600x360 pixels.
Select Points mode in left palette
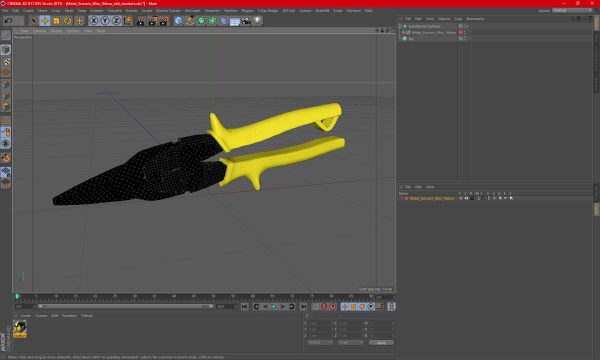[6, 84]
